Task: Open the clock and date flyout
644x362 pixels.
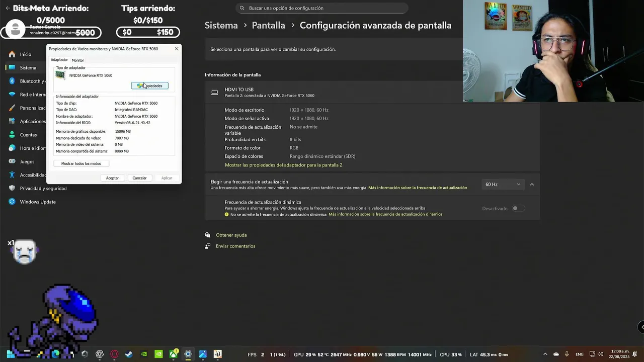Action: [620, 354]
